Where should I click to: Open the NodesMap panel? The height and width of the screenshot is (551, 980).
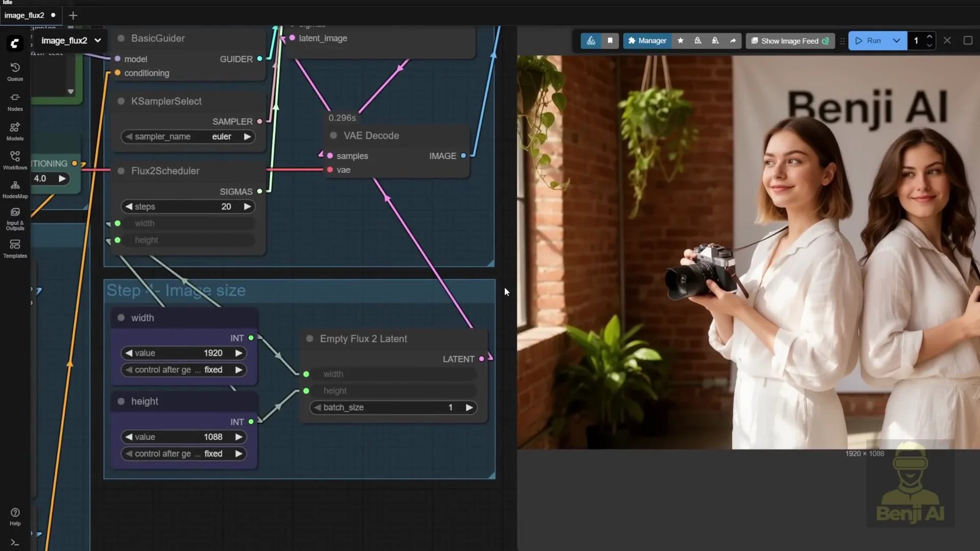15,189
